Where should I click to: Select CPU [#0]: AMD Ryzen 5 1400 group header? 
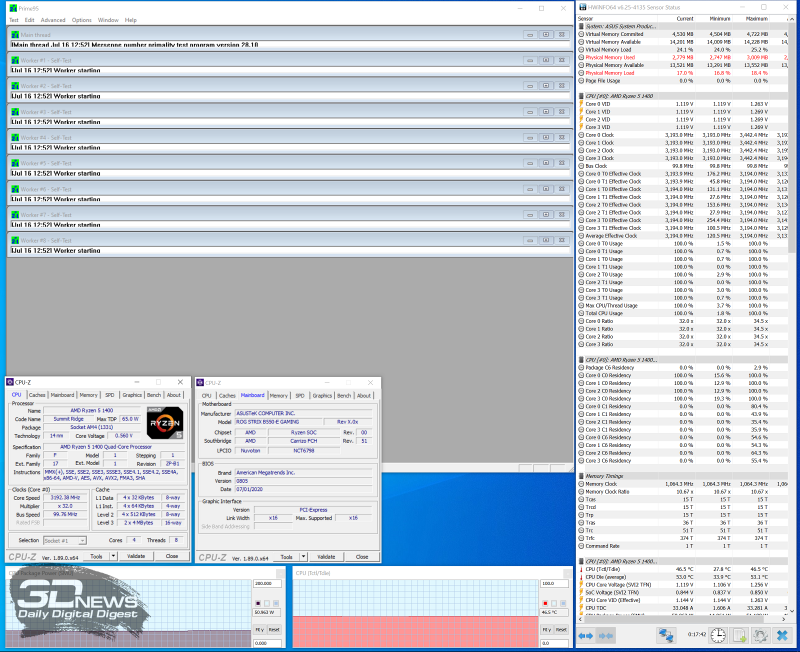[683, 96]
